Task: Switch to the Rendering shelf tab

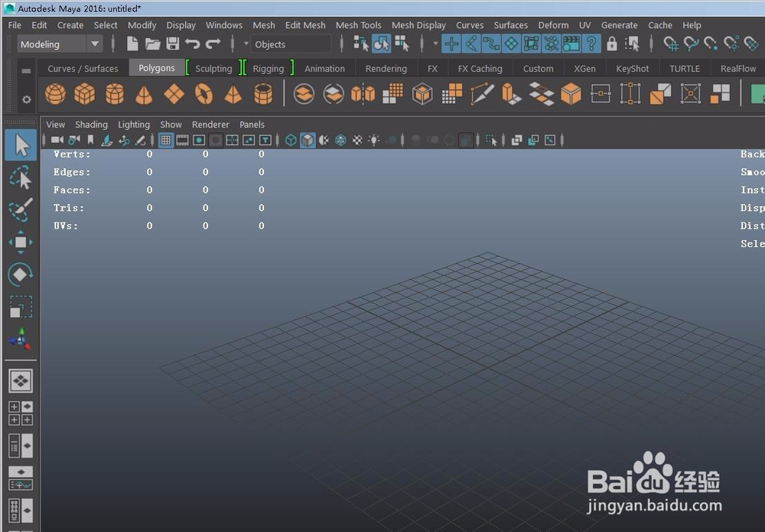Action: tap(386, 68)
